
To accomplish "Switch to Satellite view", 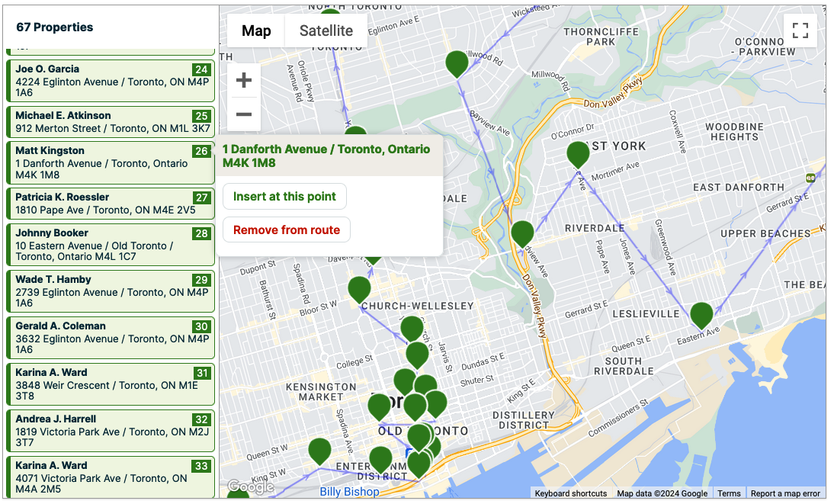I will (x=326, y=30).
